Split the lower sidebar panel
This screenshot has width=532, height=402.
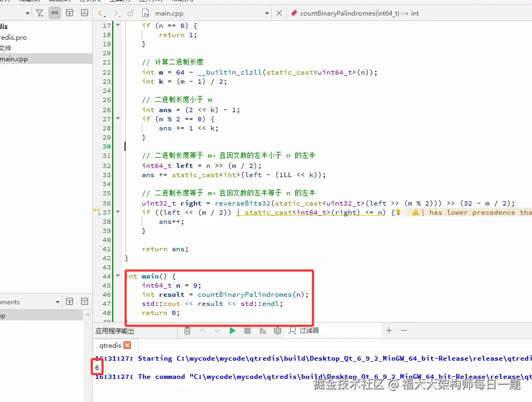(x=70, y=301)
